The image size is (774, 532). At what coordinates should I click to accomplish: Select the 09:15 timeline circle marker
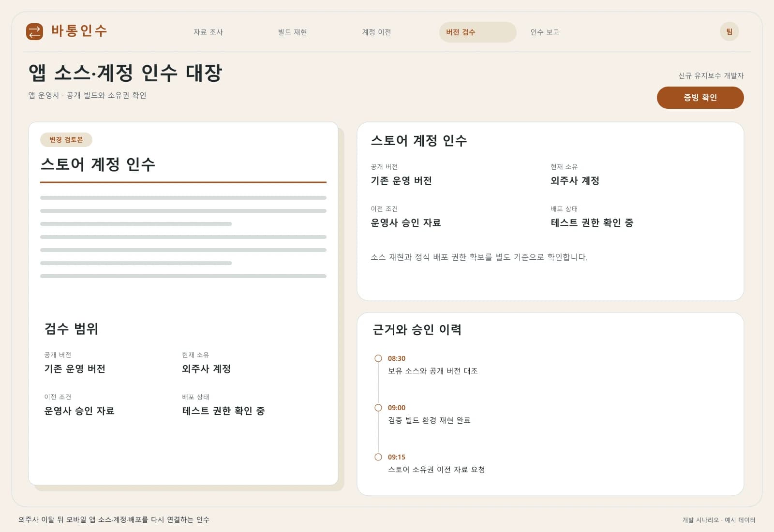378,457
